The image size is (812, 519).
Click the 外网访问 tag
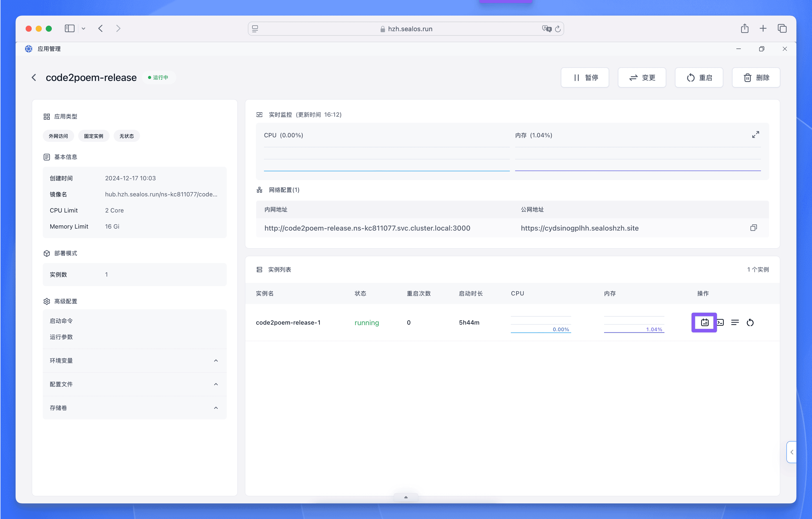tap(58, 136)
